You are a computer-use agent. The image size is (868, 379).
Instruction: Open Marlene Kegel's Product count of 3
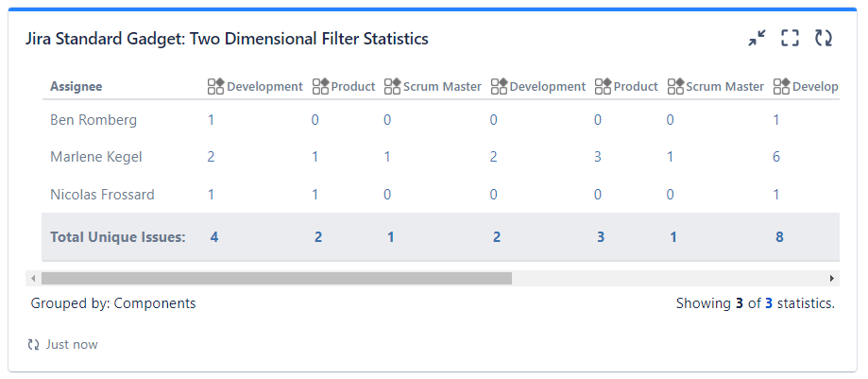[x=598, y=157]
